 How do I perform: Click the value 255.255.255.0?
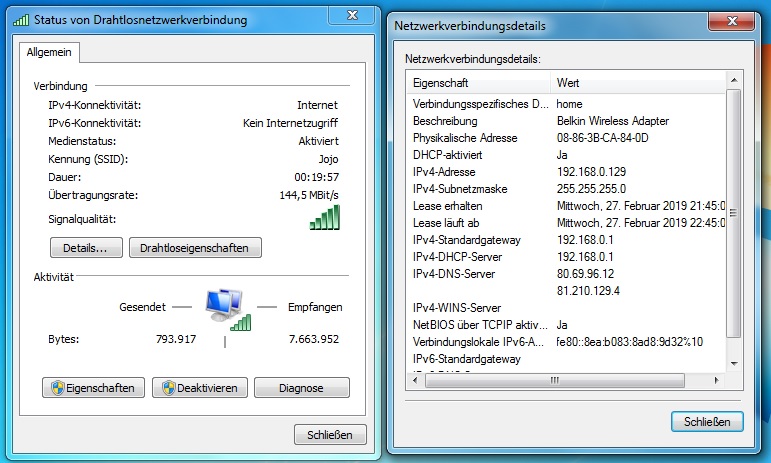tap(591, 189)
